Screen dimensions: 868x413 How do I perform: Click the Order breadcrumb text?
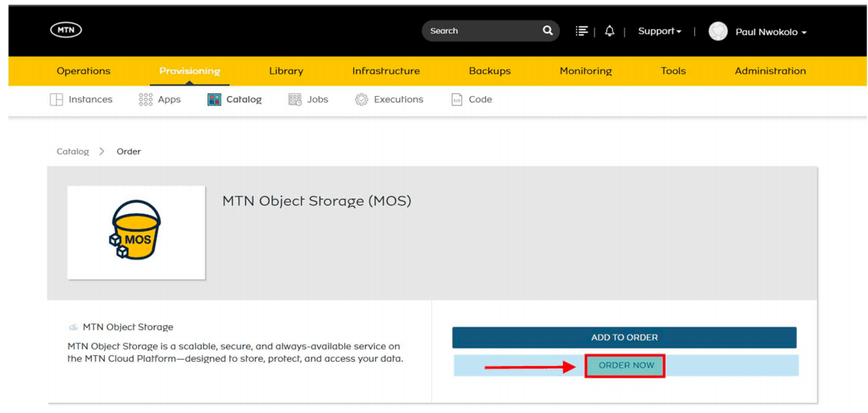[128, 152]
